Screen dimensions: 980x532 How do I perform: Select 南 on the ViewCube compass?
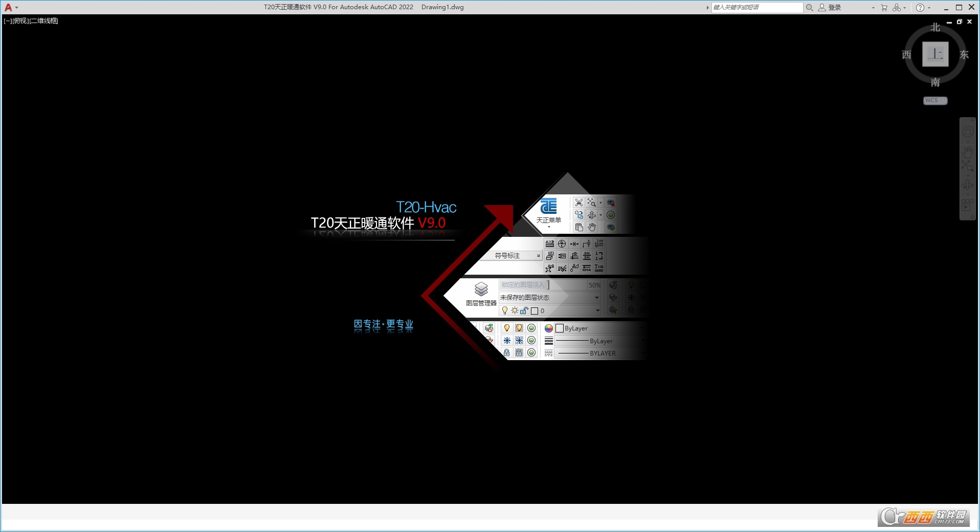pos(935,82)
